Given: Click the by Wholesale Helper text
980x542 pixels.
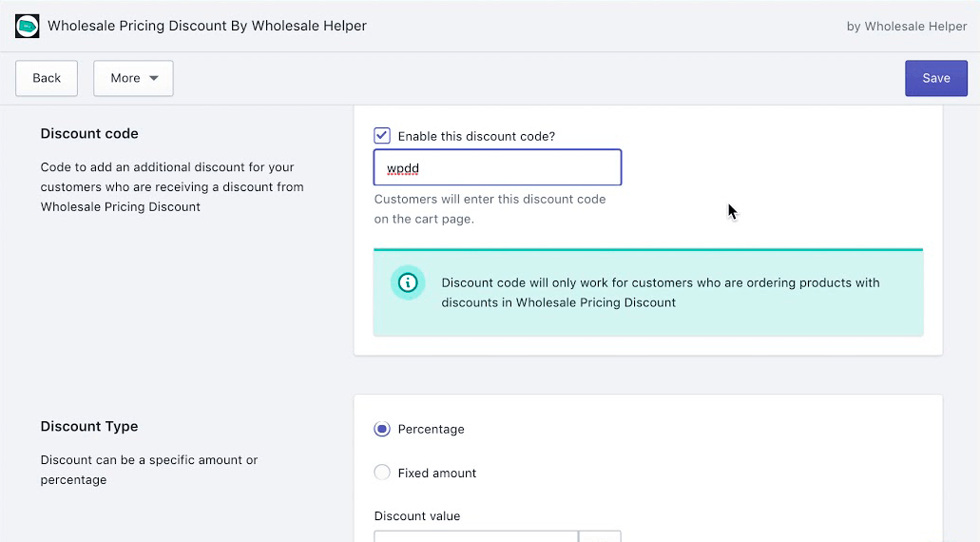Looking at the screenshot, I should pyautogui.click(x=906, y=27).
